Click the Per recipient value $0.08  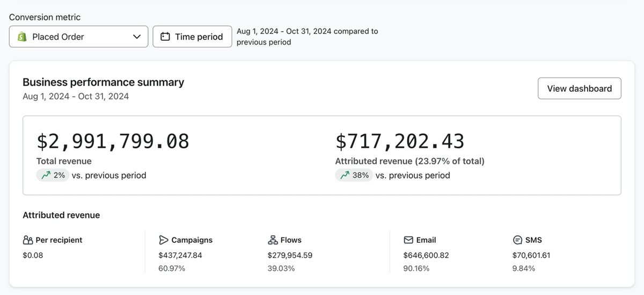[33, 256]
